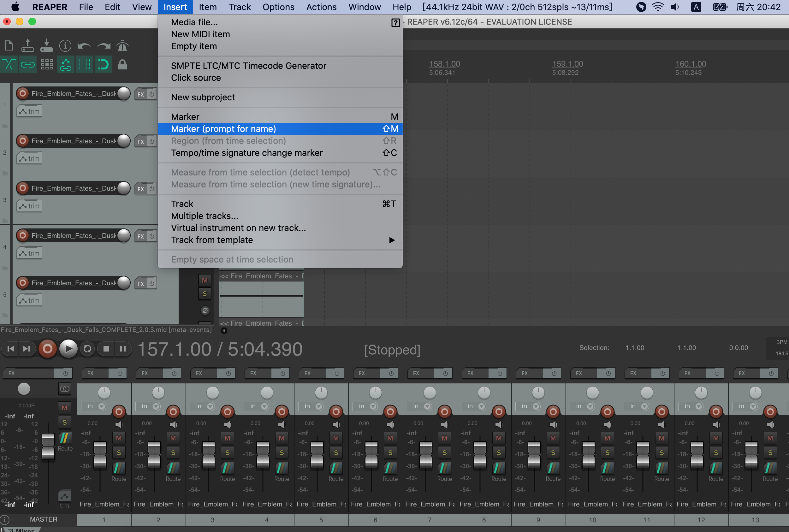Click volume fader on mixer channel 8
Image resolution: width=789 pixels, height=532 pixels.
[480, 455]
